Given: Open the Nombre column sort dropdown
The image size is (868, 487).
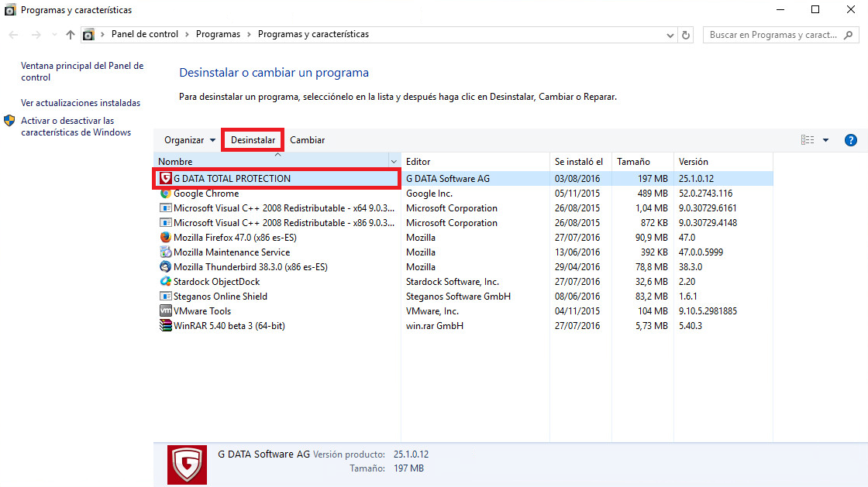Looking at the screenshot, I should point(394,161).
